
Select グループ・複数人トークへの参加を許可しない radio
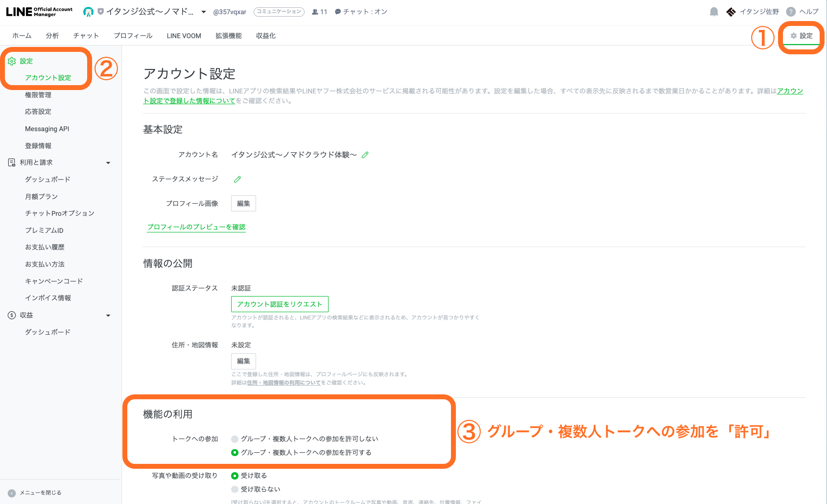235,439
